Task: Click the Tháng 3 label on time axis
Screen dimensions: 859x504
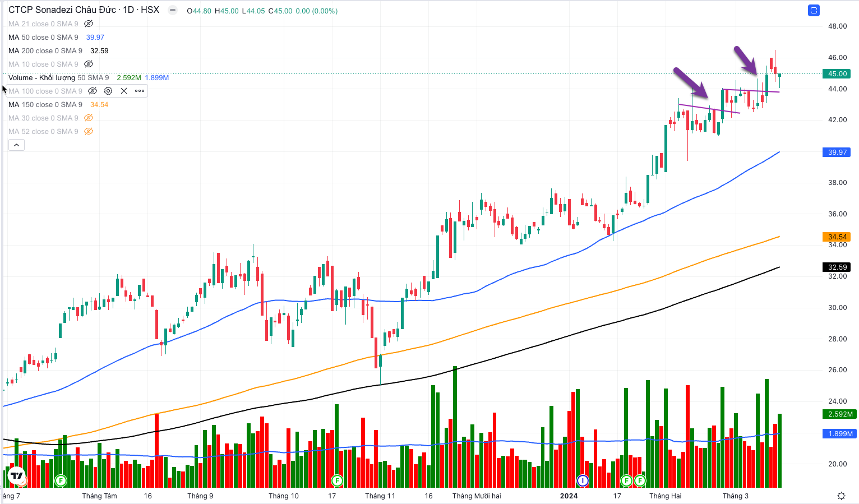Action: (x=735, y=496)
